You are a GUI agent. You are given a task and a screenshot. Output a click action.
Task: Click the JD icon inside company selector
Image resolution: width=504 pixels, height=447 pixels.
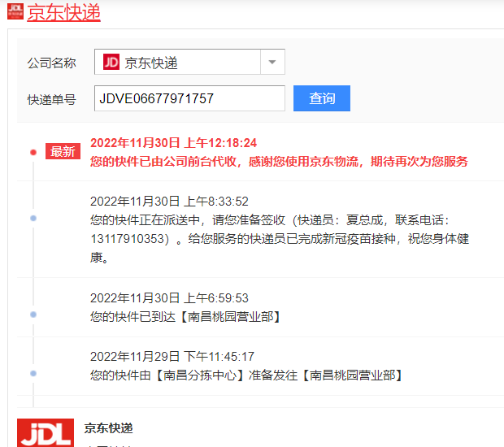tap(111, 62)
